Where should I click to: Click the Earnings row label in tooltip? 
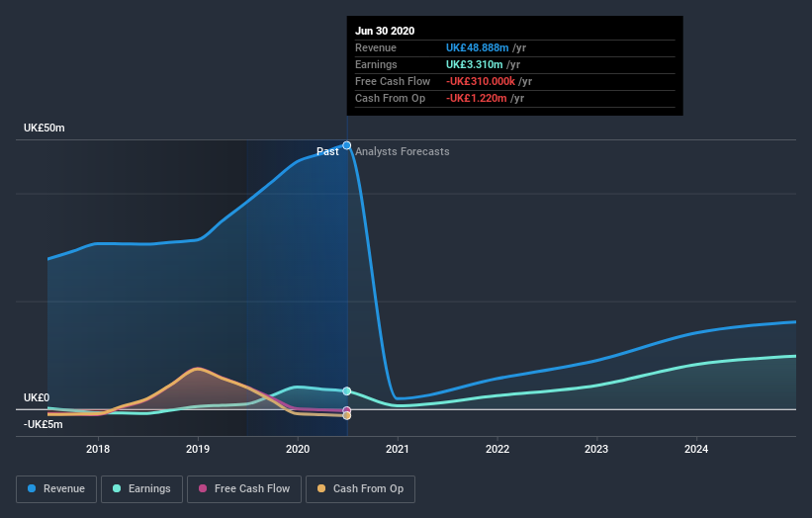tap(376, 64)
